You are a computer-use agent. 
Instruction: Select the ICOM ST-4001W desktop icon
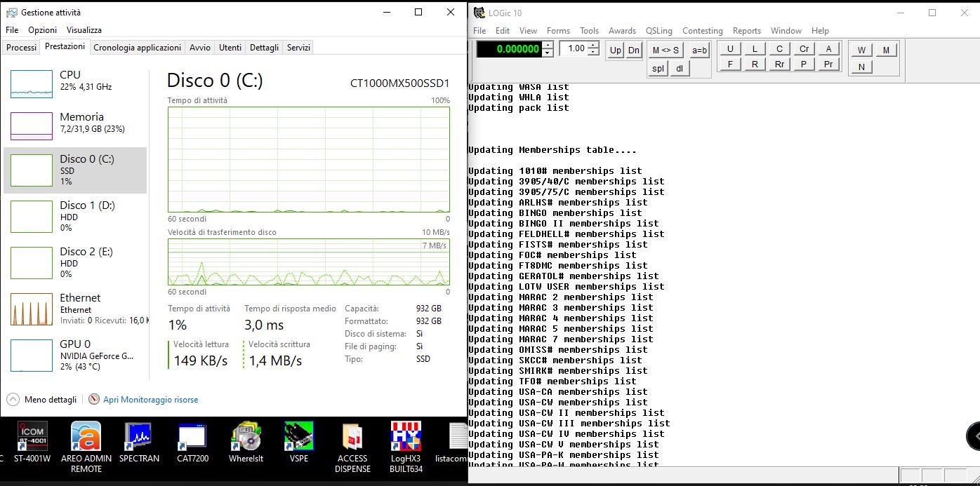pyautogui.click(x=32, y=437)
